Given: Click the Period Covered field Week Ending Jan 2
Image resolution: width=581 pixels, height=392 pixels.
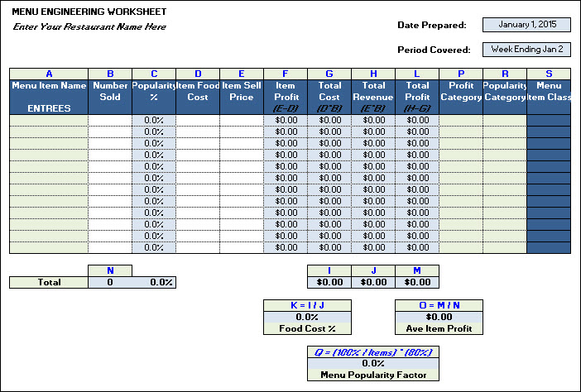Looking at the screenshot, I should (526, 50).
